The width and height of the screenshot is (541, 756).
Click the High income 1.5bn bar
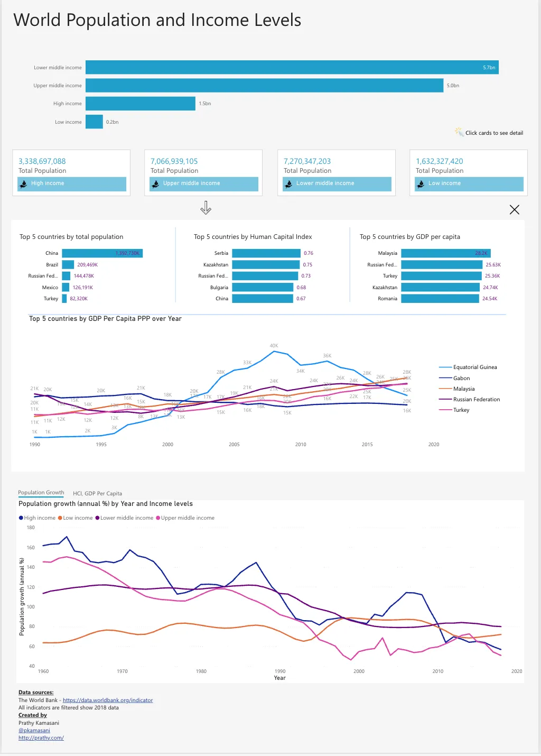coord(141,104)
